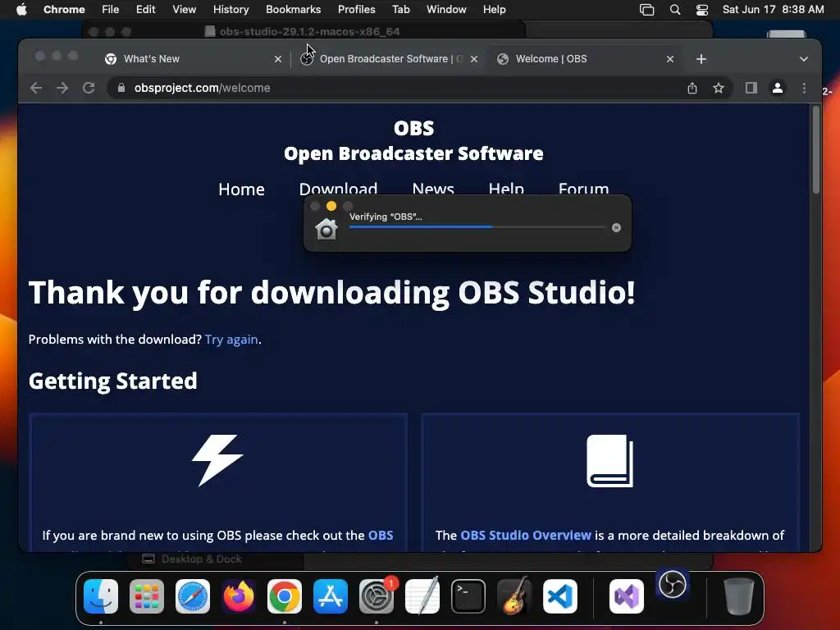
Task: Open the Edit menu
Action: (145, 10)
